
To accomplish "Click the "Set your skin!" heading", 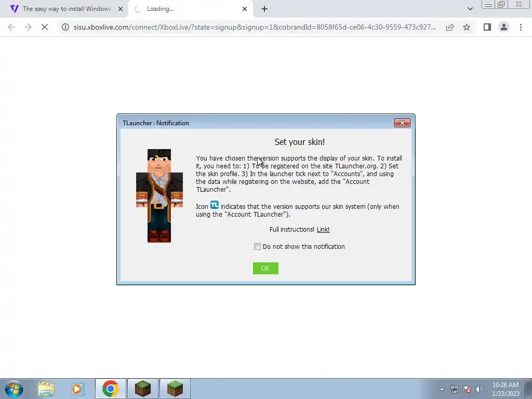I will (300, 142).
